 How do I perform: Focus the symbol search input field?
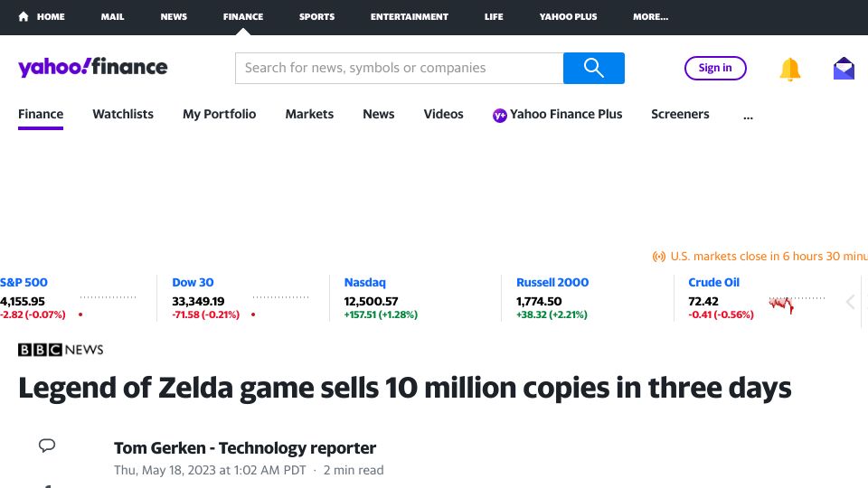coord(399,68)
